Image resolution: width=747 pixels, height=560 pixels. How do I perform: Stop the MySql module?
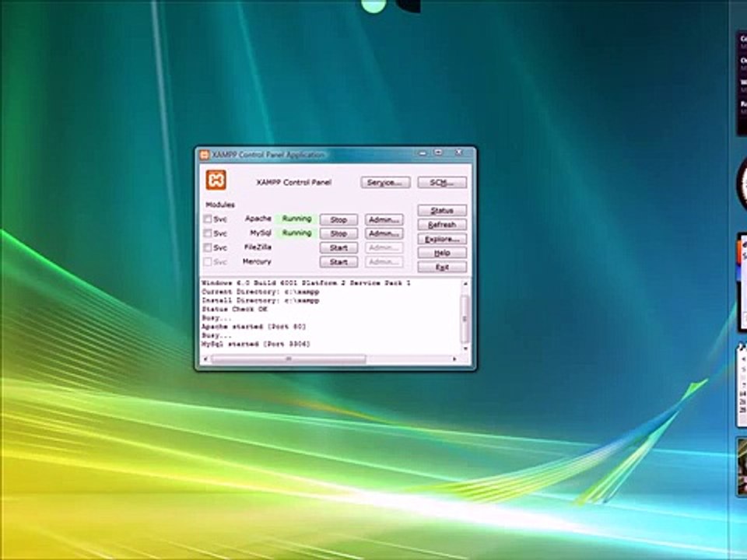(338, 234)
